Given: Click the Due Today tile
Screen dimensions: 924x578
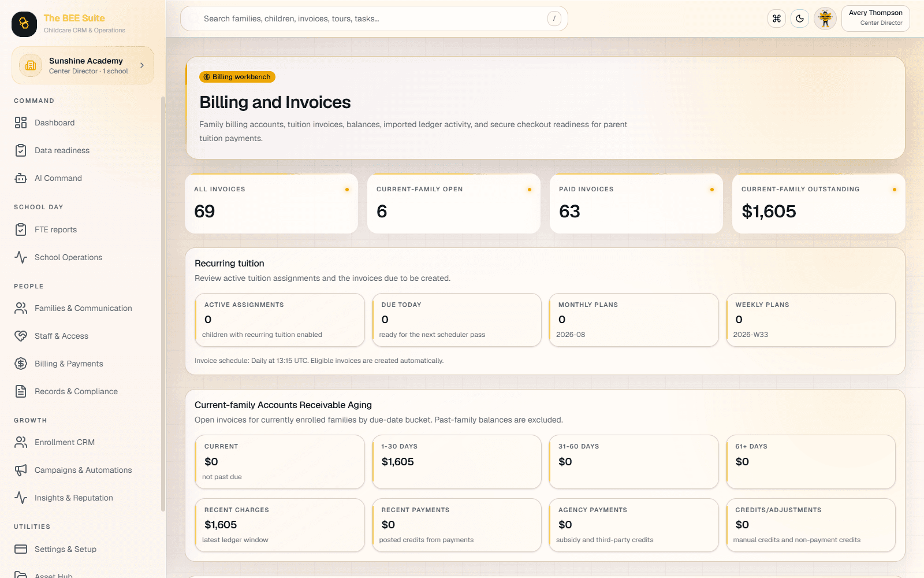Looking at the screenshot, I should 457,320.
